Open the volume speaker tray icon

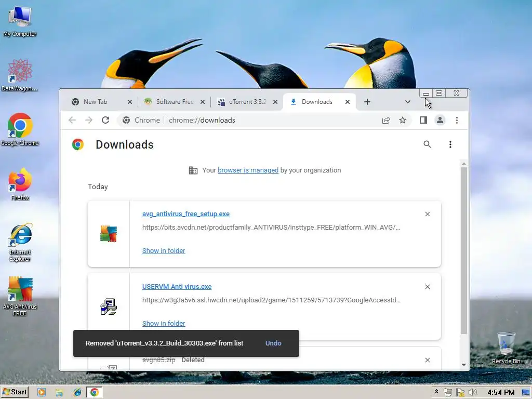pyautogui.click(x=472, y=393)
